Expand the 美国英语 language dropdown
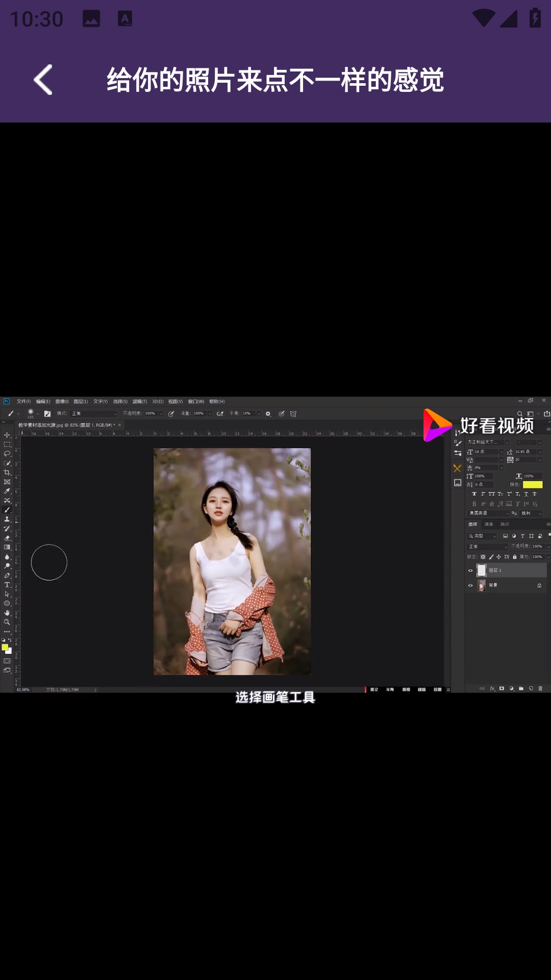This screenshot has width=551, height=980. pyautogui.click(x=488, y=513)
